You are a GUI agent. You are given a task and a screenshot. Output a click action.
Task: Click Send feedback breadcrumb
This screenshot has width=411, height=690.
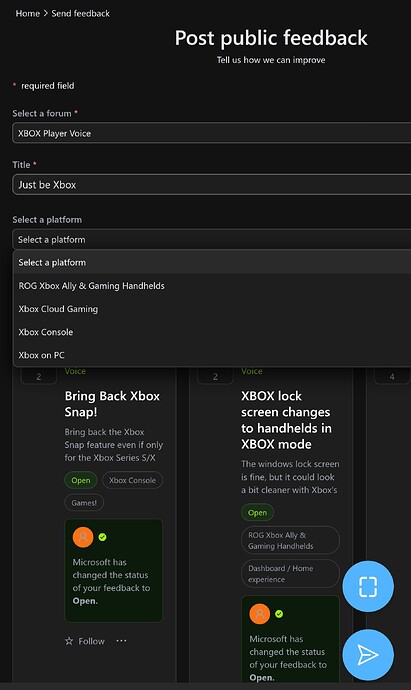click(81, 14)
